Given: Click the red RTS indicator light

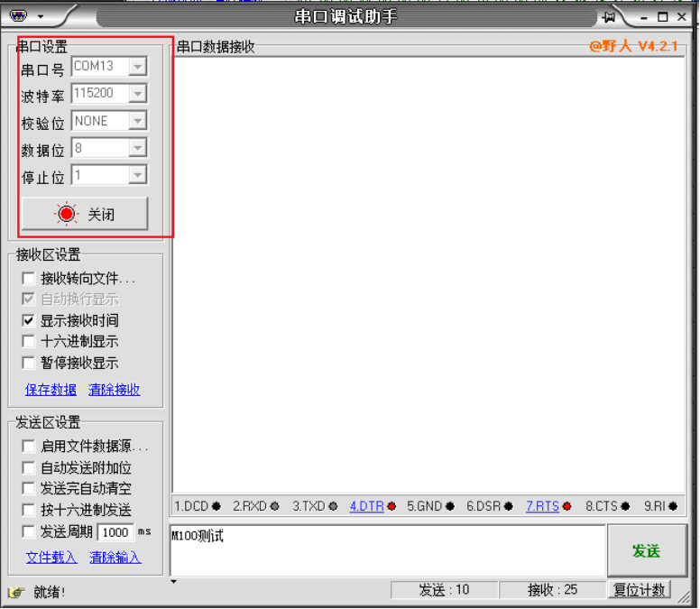Looking at the screenshot, I should 566,506.
